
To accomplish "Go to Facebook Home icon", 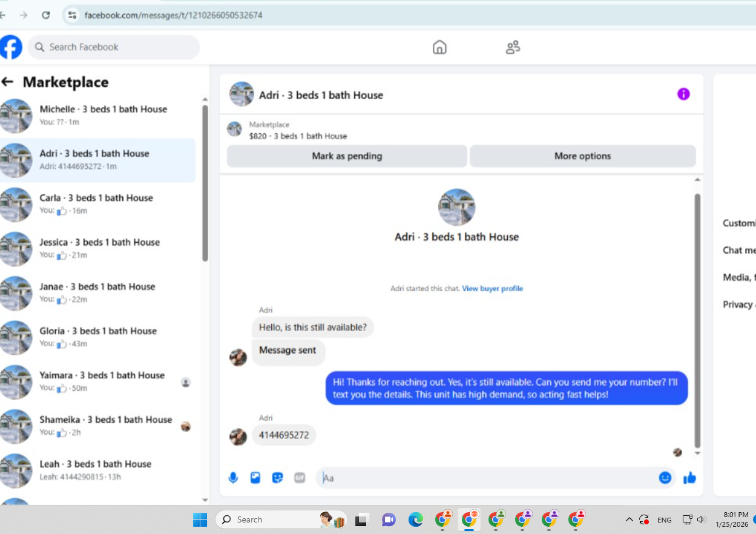I will 439,47.
